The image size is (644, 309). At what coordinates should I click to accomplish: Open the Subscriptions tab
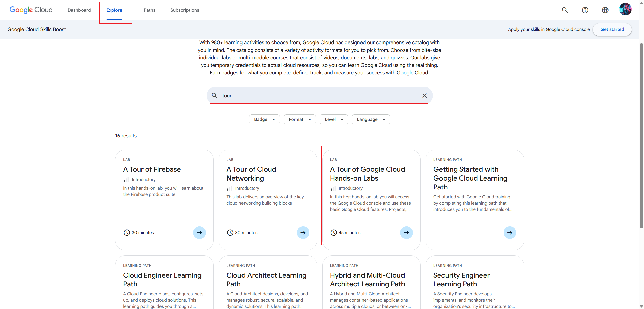[185, 10]
